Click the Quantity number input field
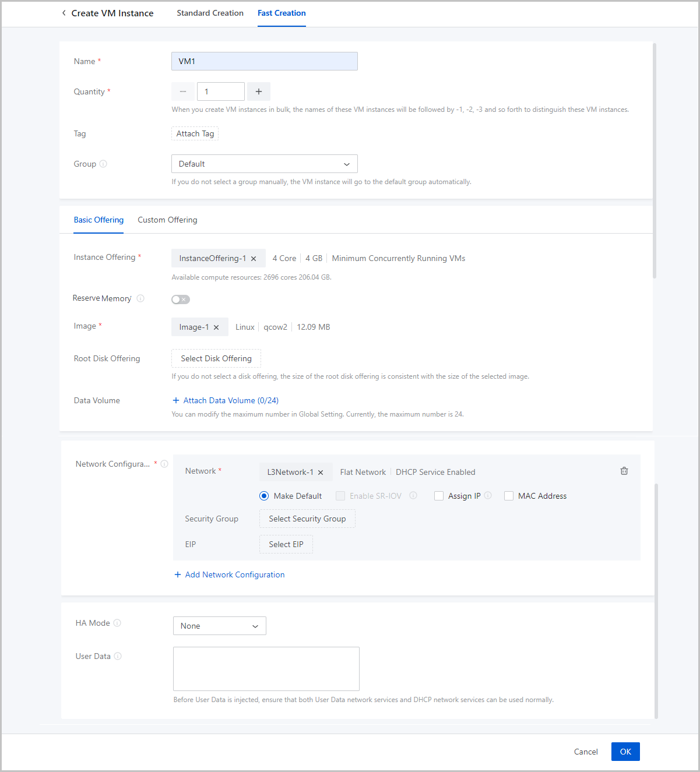Screen dimensions: 700x772 pos(221,91)
